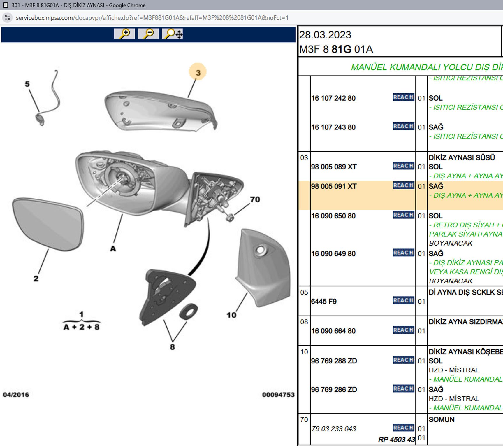The image size is (503, 448).
Task: Click REACH badge for part 98 005 091 XT
Action: (x=403, y=185)
